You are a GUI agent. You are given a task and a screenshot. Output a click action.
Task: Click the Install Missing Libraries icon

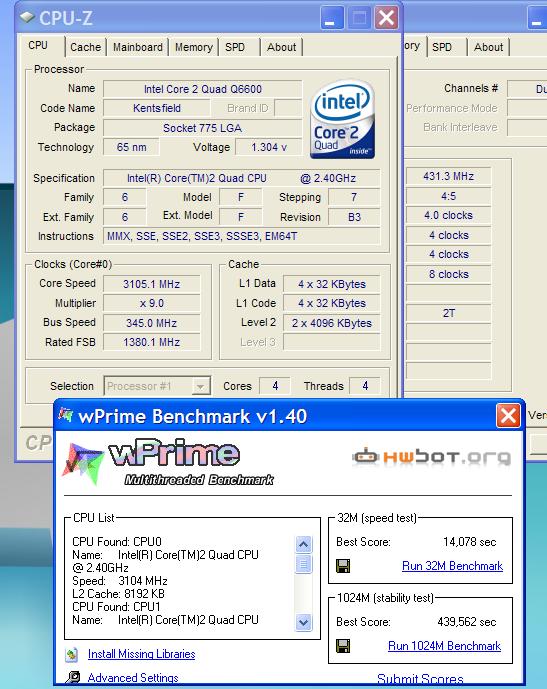(x=72, y=654)
